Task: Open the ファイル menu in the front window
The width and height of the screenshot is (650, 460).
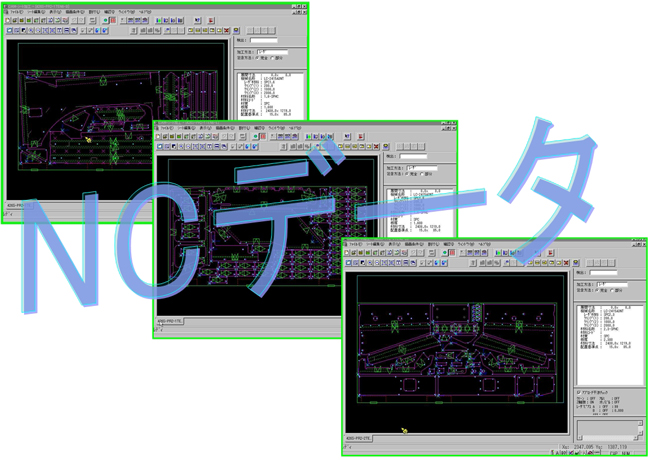Action: 356,245
